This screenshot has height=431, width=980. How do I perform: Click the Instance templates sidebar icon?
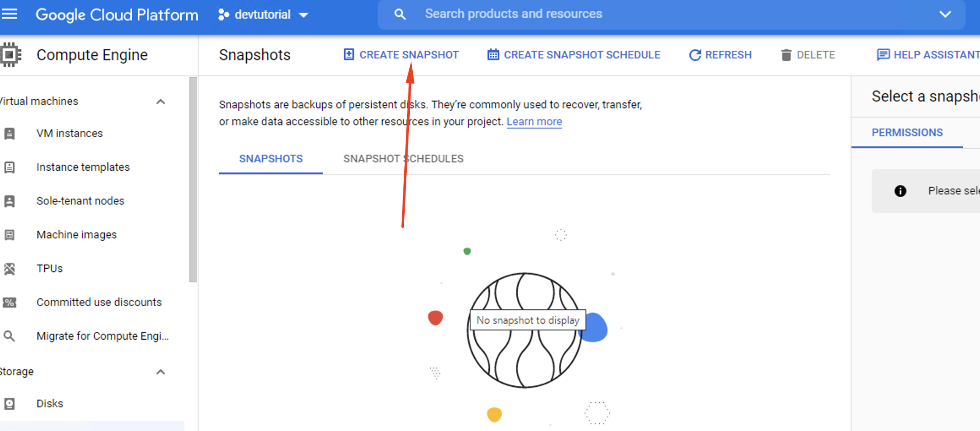pyautogui.click(x=9, y=167)
